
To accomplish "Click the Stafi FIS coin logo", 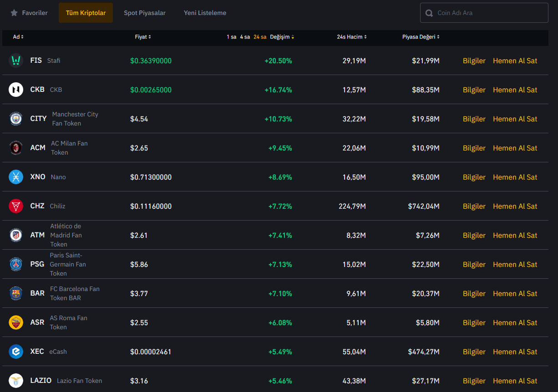I will tap(16, 60).
